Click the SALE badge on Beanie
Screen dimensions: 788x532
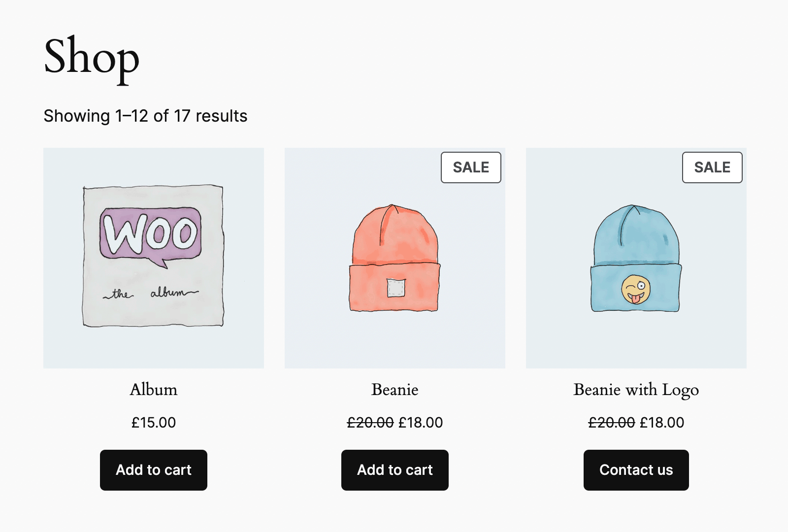coord(470,167)
